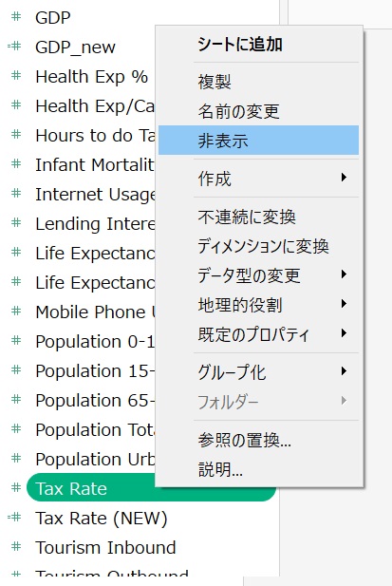The height and width of the screenshot is (586, 392).
Task: Click the number icon beside Mobile Phone field
Action: 16,312
